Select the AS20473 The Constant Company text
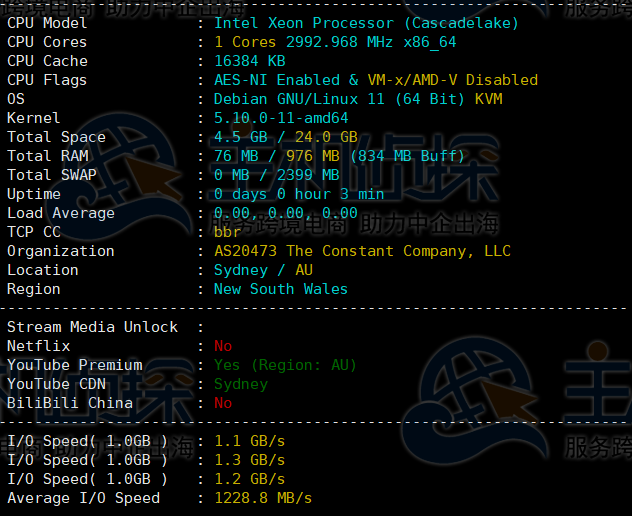Image resolution: width=632 pixels, height=516 pixels. click(x=362, y=251)
